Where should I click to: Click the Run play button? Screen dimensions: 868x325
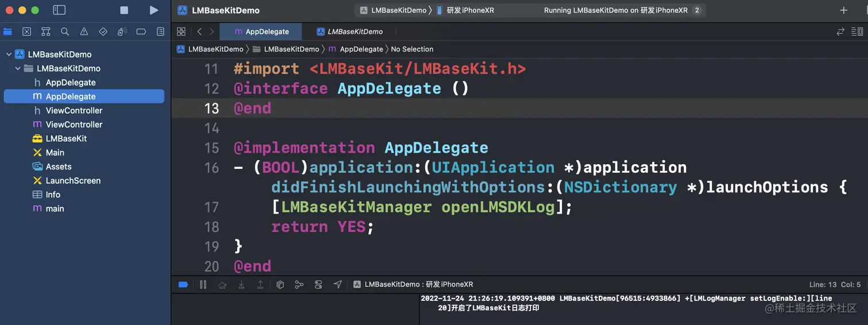[x=153, y=10]
